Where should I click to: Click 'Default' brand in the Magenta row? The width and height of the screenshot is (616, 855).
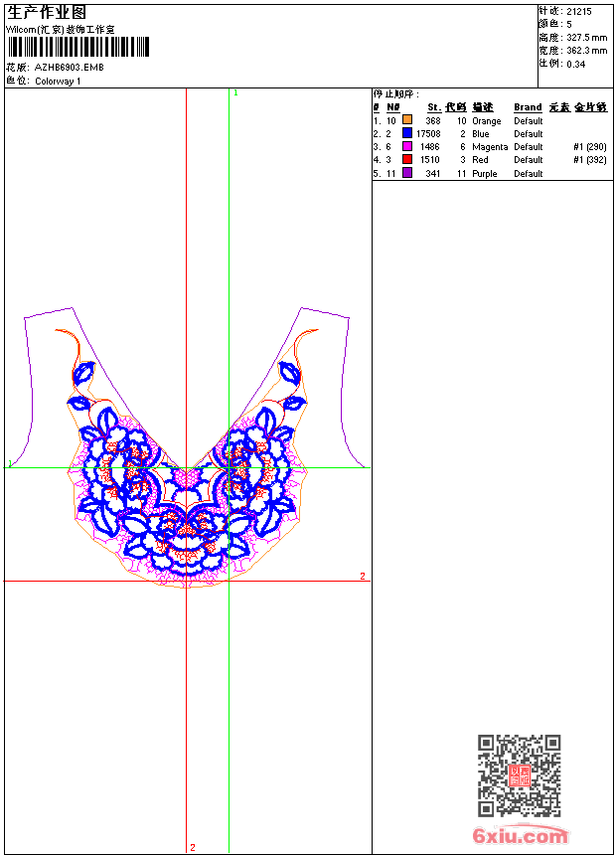pyautogui.click(x=529, y=147)
